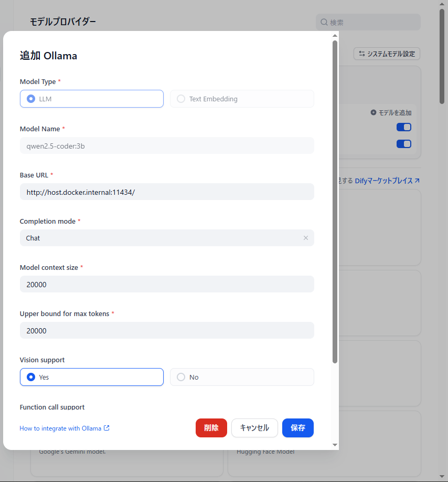The width and height of the screenshot is (448, 482).
Task: Click the Model Name field qwen2.5-coder:3b
Action: 167,146
